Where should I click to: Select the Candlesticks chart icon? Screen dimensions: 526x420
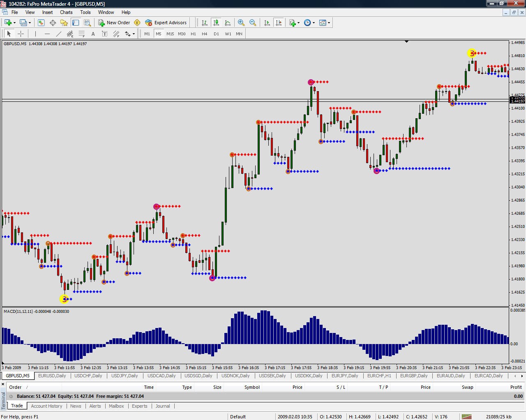point(216,23)
